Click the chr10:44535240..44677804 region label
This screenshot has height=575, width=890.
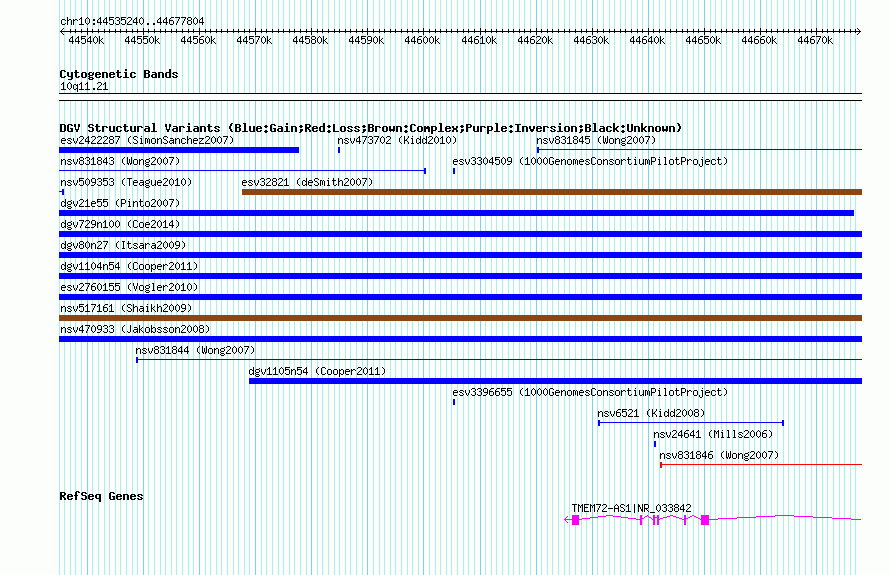(132, 22)
